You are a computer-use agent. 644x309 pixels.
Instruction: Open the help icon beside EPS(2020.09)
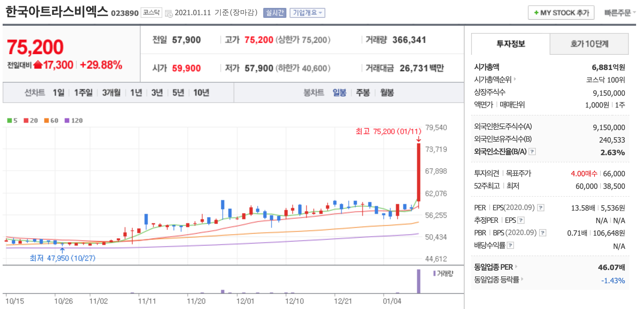541,208
